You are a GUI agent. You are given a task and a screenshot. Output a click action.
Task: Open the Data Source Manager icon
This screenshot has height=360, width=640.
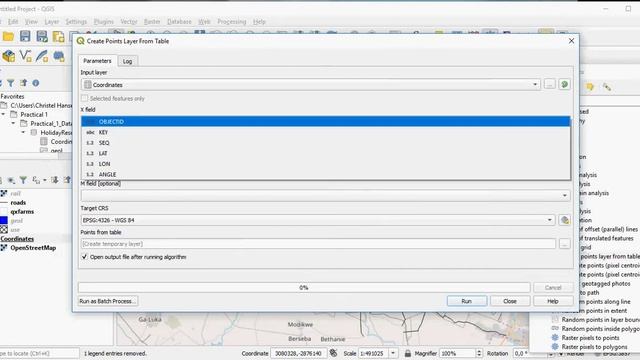[8, 56]
